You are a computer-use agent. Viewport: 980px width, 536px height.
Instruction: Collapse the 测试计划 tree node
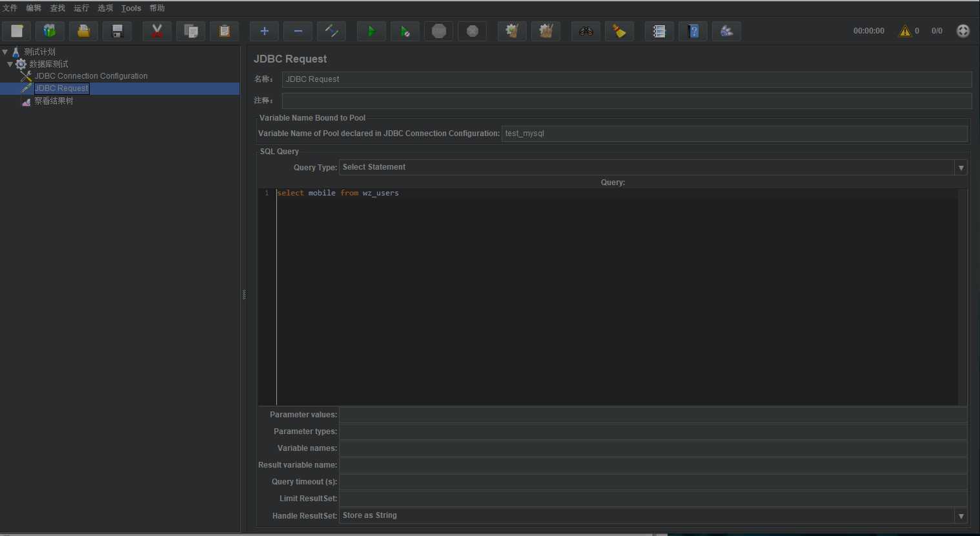pyautogui.click(x=5, y=52)
